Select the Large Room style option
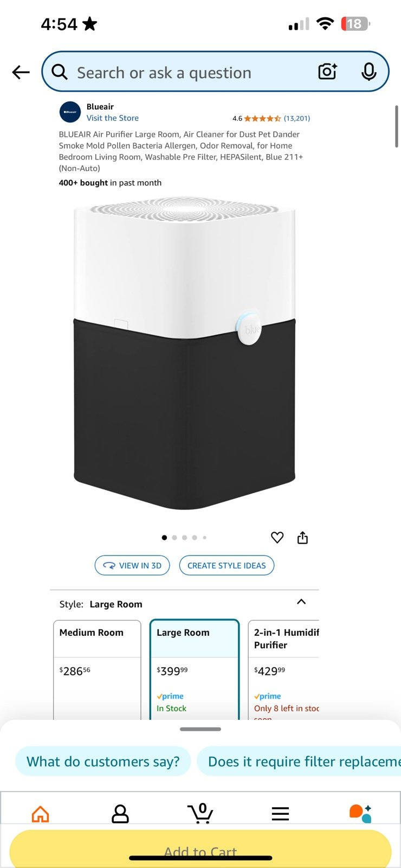This screenshot has height=868, width=401. click(195, 670)
